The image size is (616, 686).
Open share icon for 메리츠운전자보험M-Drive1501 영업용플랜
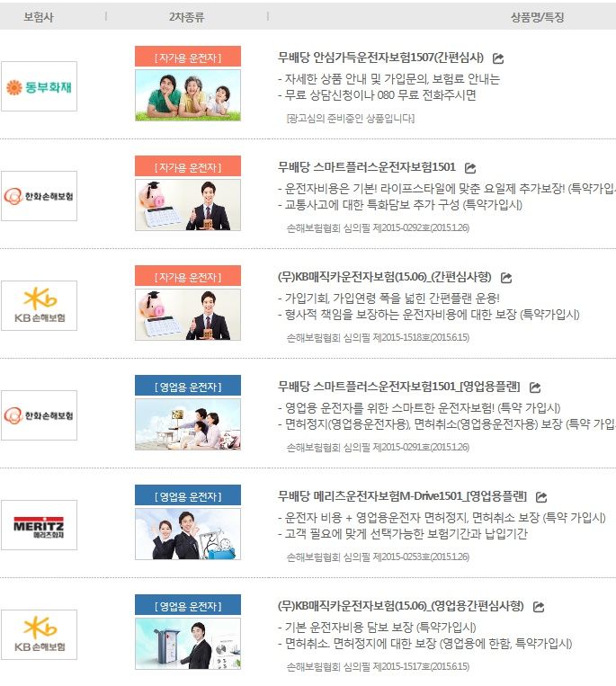[541, 497]
